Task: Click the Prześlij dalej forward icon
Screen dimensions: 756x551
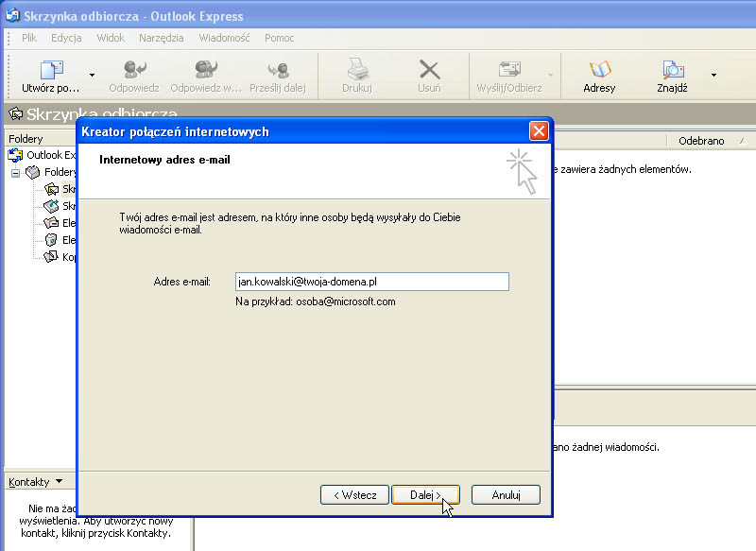Action: click(x=278, y=70)
